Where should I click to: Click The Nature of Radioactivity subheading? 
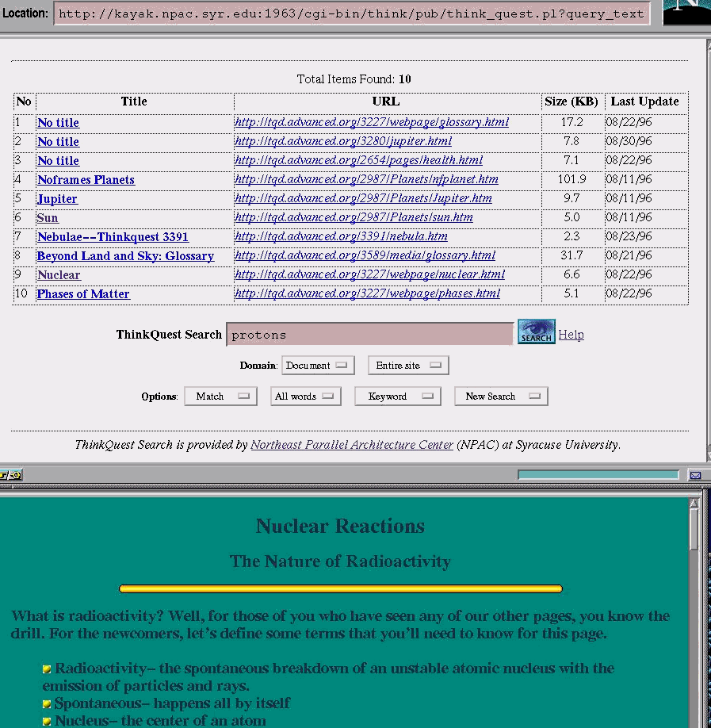tap(340, 561)
